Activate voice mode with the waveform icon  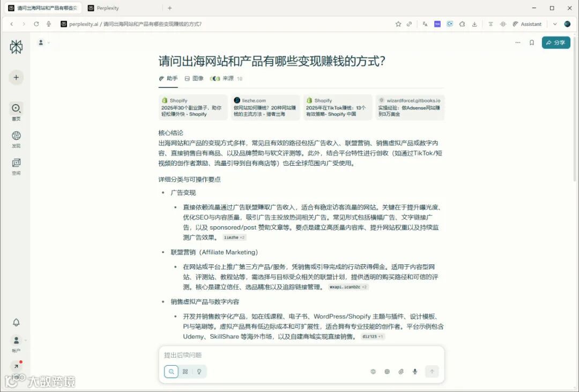coord(503,24)
